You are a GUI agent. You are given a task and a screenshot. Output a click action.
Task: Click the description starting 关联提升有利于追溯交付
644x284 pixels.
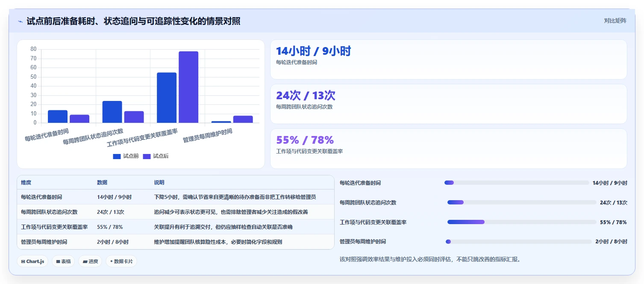(x=223, y=227)
